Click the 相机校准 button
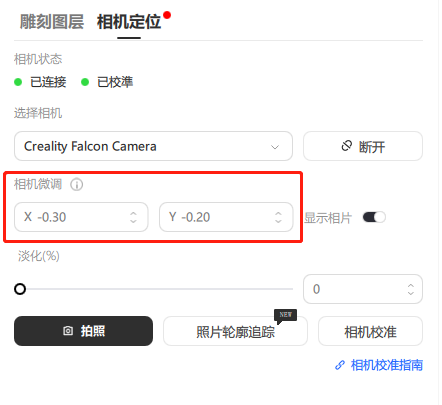The width and height of the screenshot is (442, 405). [370, 331]
